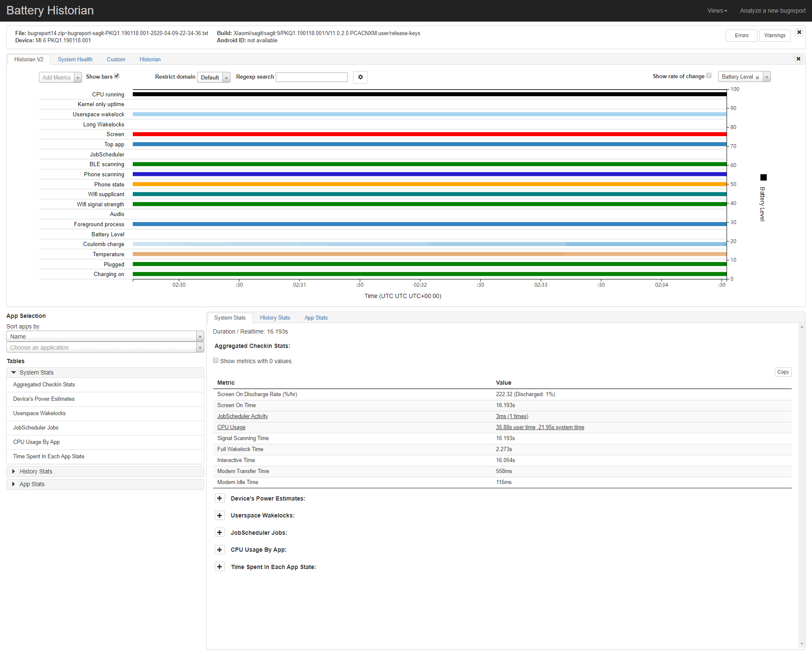This screenshot has height=654, width=812.
Task: Close the Historian chart panel with the X
Action: 798,59
